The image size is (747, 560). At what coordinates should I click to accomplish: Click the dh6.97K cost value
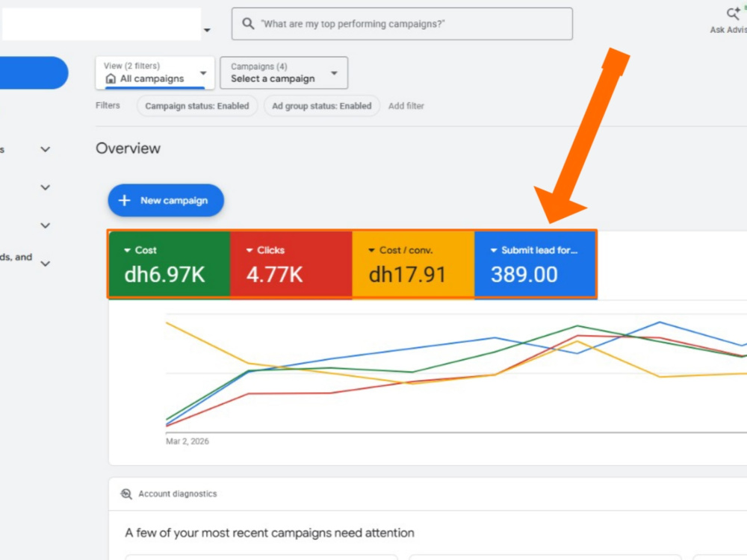pyautogui.click(x=165, y=275)
